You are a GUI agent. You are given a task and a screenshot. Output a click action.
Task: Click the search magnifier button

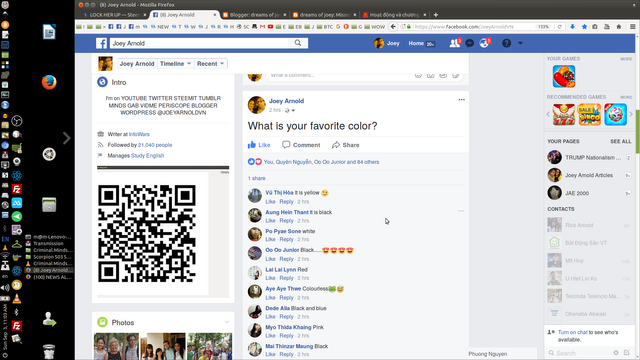pos(298,43)
